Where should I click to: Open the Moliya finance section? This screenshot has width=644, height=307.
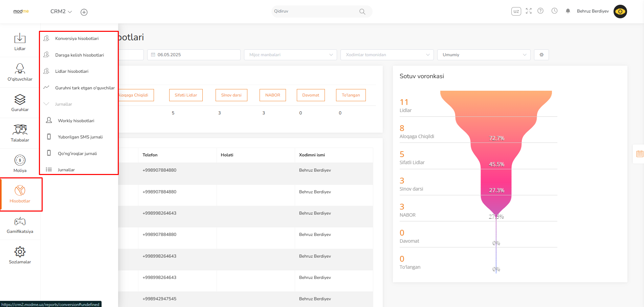(20, 164)
